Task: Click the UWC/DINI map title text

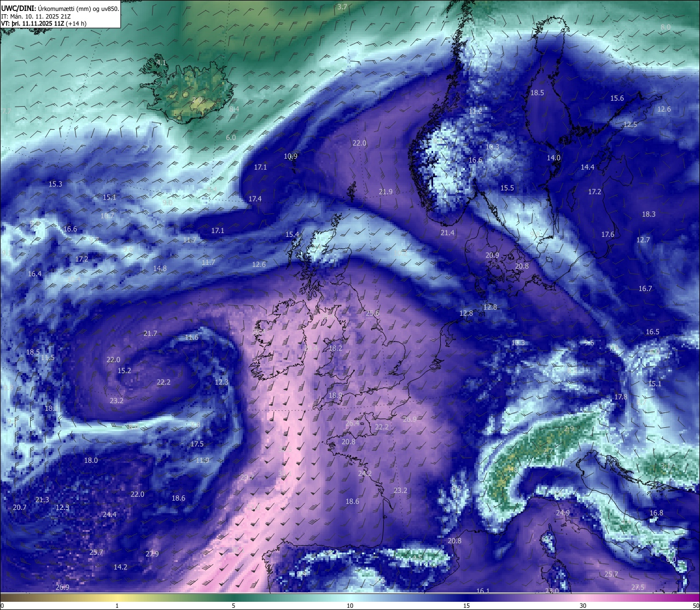Action: [60, 8]
